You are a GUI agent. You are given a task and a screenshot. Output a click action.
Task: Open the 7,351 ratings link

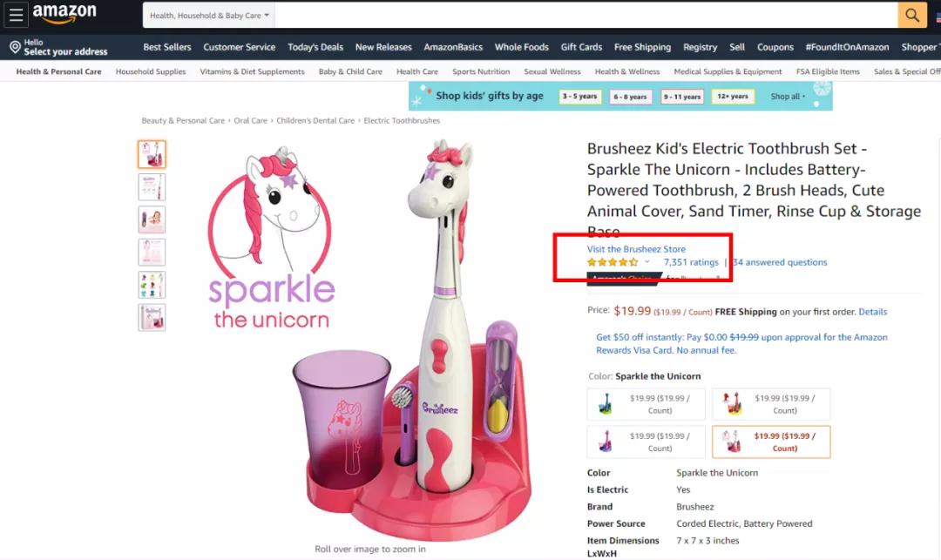pos(691,262)
